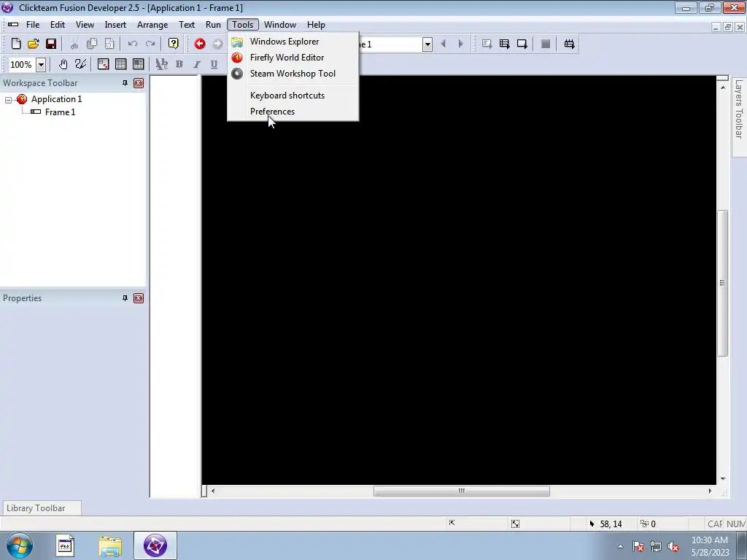Click the Build and Run toolbar icon
This screenshot has height=560, width=747.
pos(569,44)
